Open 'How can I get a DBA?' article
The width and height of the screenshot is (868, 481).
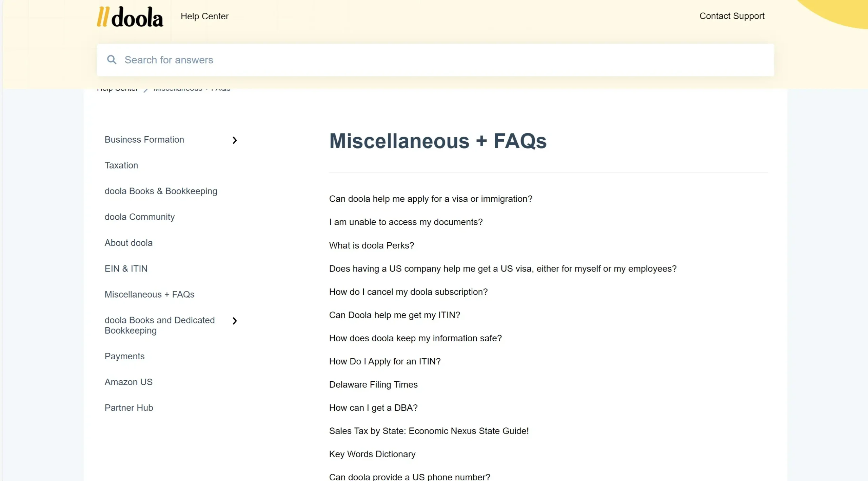[373, 407]
